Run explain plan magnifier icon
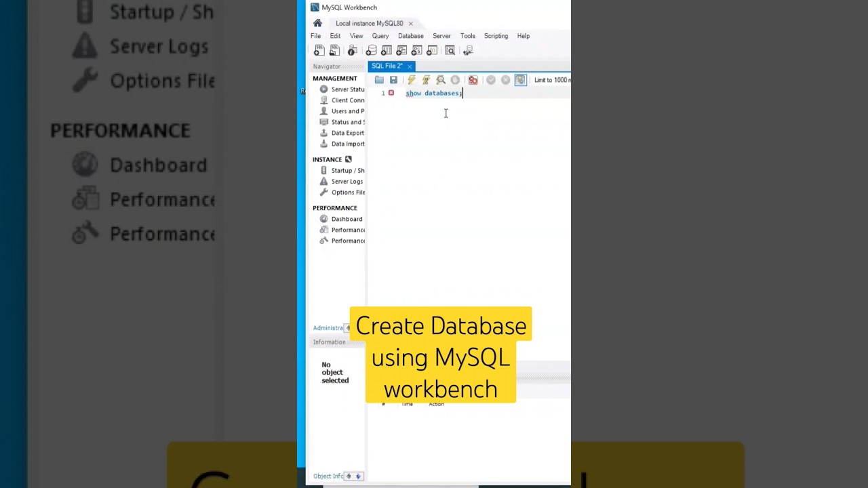Image resolution: width=868 pixels, height=488 pixels. (441, 80)
